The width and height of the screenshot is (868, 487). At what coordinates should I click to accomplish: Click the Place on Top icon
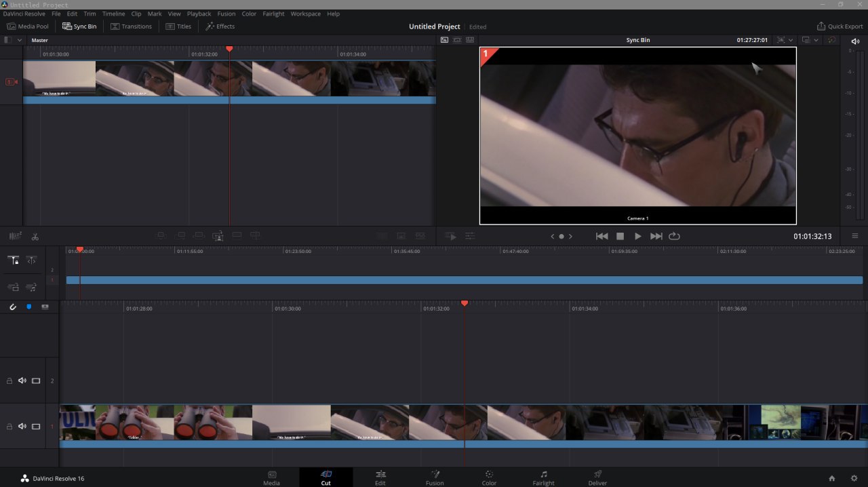237,235
